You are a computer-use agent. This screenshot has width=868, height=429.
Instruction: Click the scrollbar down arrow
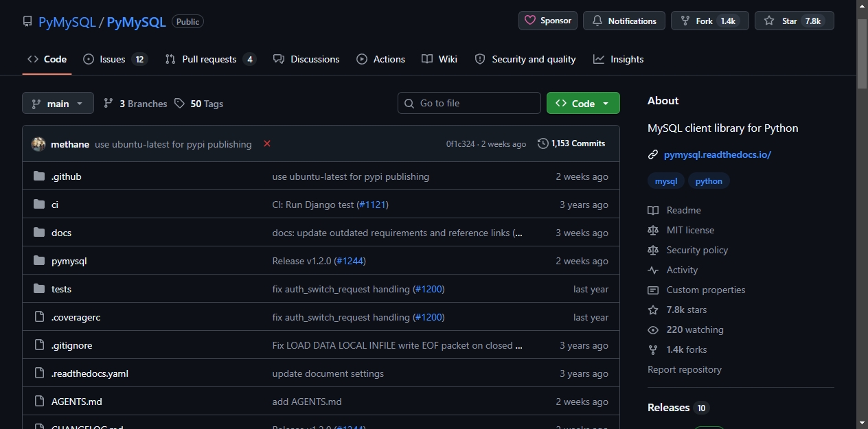[x=863, y=423]
